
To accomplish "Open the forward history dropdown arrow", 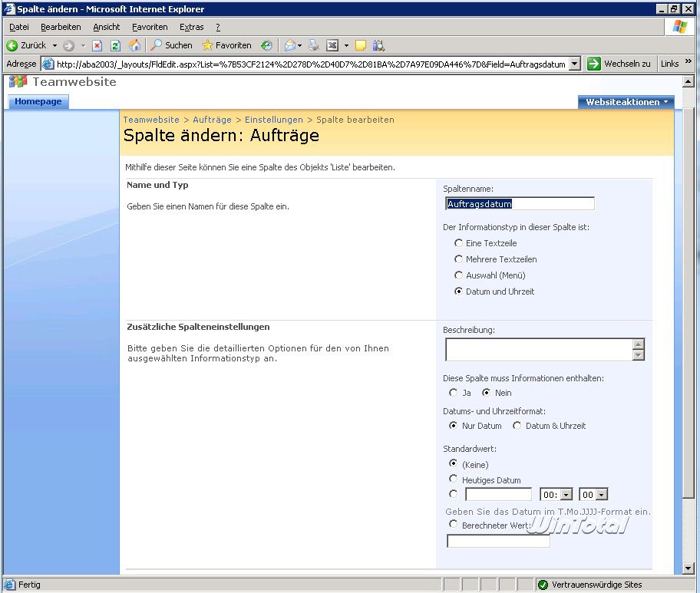I will (83, 45).
